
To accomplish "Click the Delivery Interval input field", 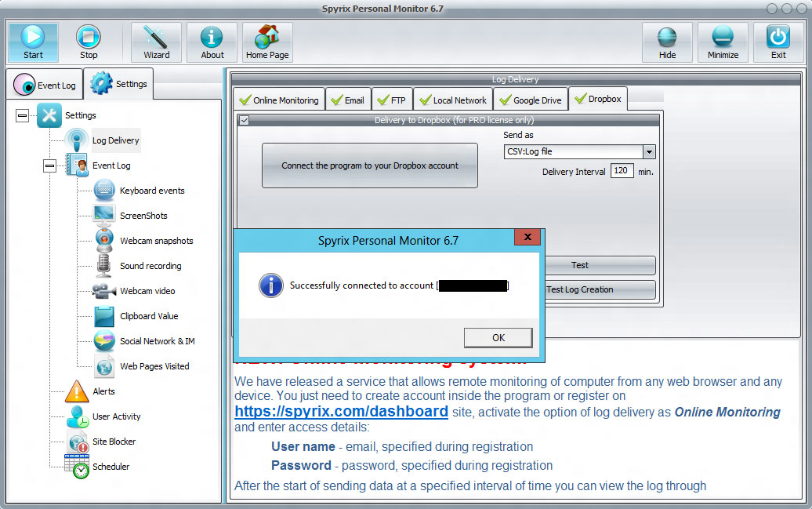I will pyautogui.click(x=622, y=170).
